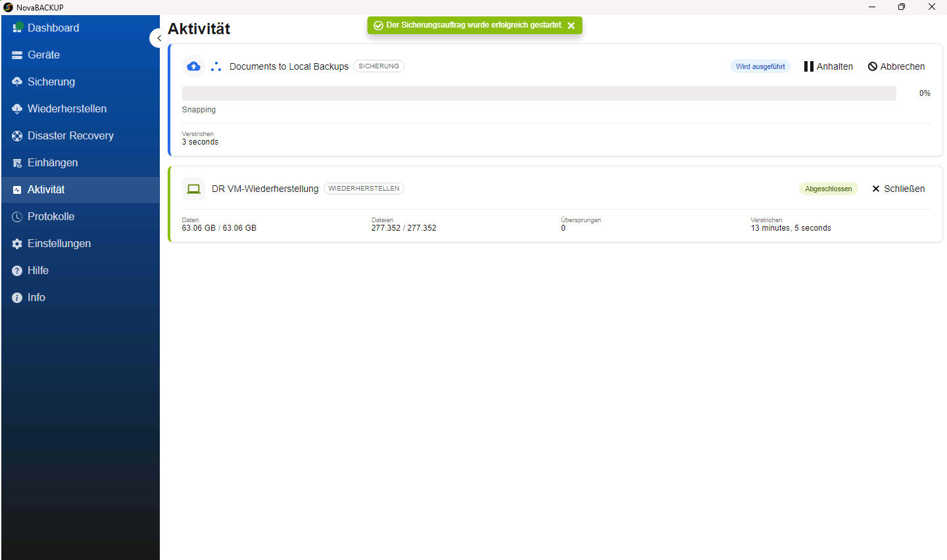Click the 63.06 GB / 63.06 GB value
This screenshot has height=560, width=947.
[219, 228]
